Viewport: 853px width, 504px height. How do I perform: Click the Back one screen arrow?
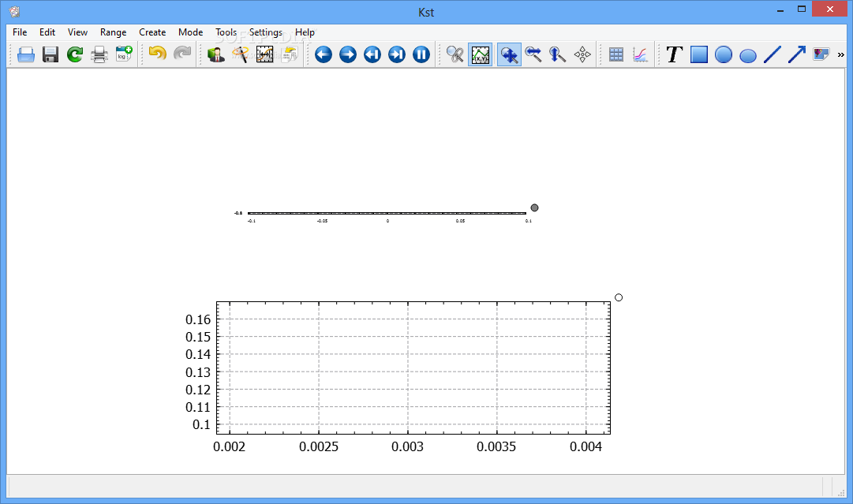click(324, 54)
